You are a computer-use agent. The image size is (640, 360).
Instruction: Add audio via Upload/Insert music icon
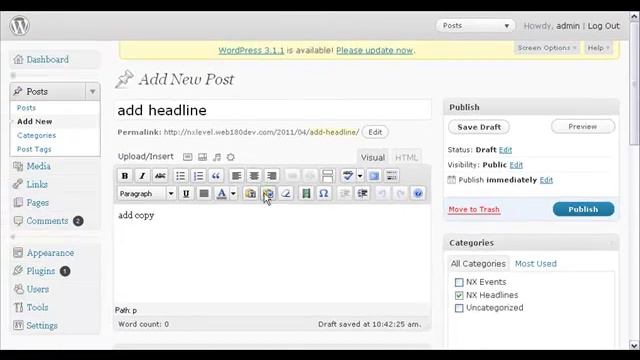217,157
